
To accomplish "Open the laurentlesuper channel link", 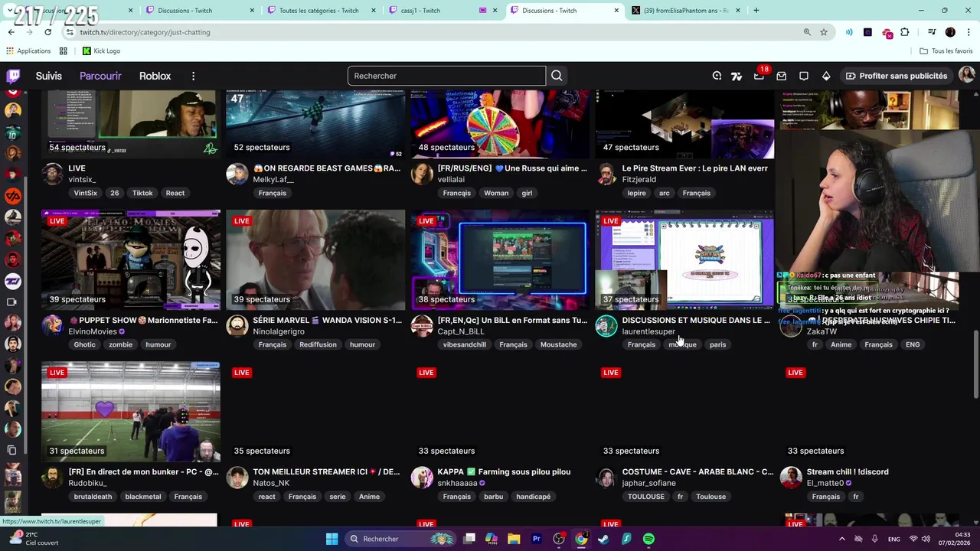I will coord(648,331).
